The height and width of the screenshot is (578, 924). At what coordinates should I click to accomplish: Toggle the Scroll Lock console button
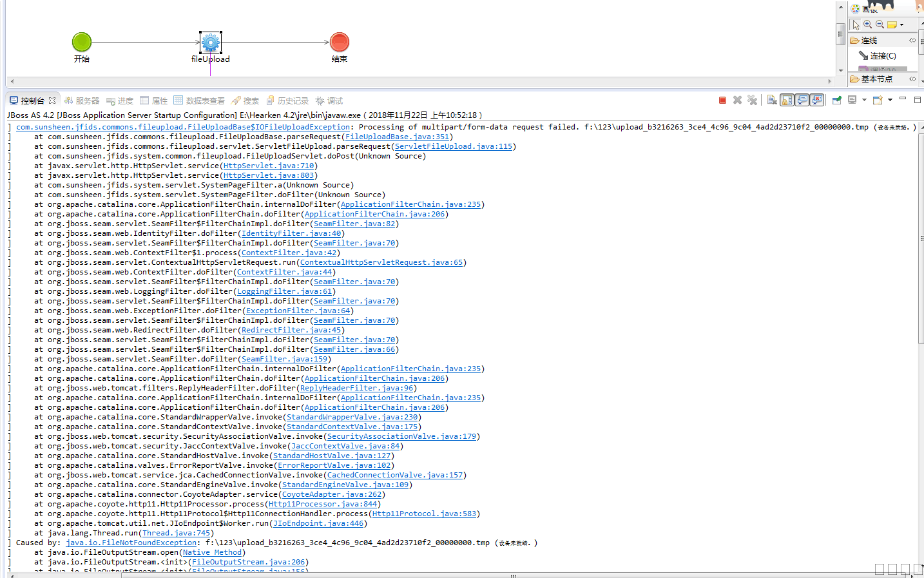[787, 100]
